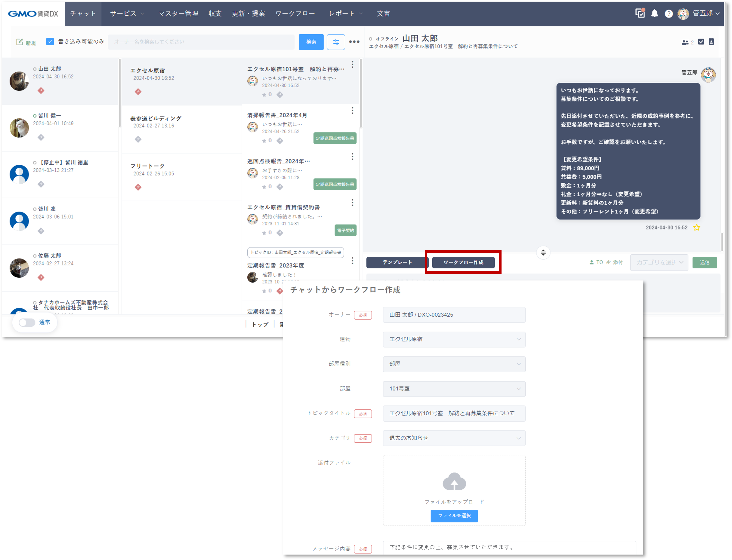The image size is (732, 560).
Task: Click the three-dot more options beside search
Action: click(x=354, y=42)
